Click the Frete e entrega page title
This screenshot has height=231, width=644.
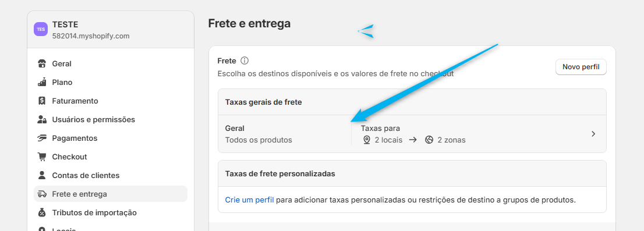coord(249,24)
